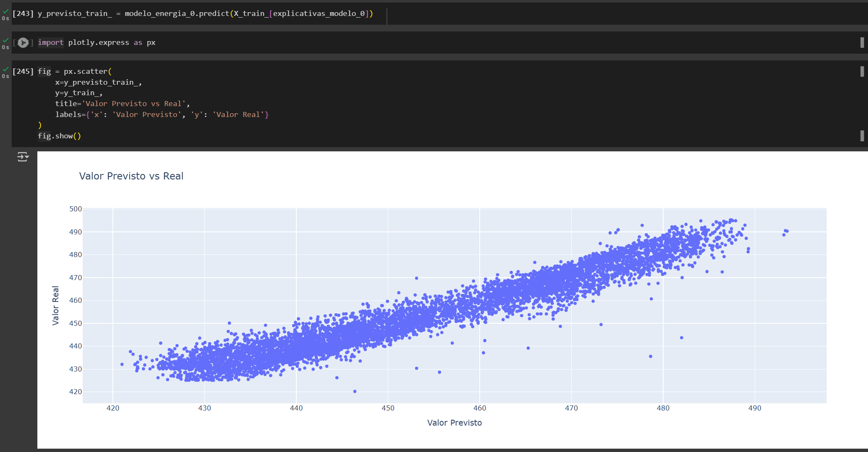Click the x-axis tick label 490
Screen dimensions: 868x452
755,408
